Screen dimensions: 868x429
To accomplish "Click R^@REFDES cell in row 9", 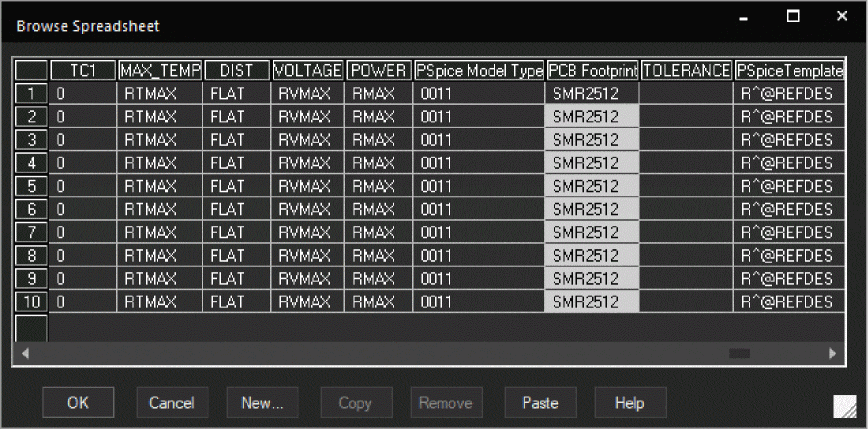I will [790, 279].
